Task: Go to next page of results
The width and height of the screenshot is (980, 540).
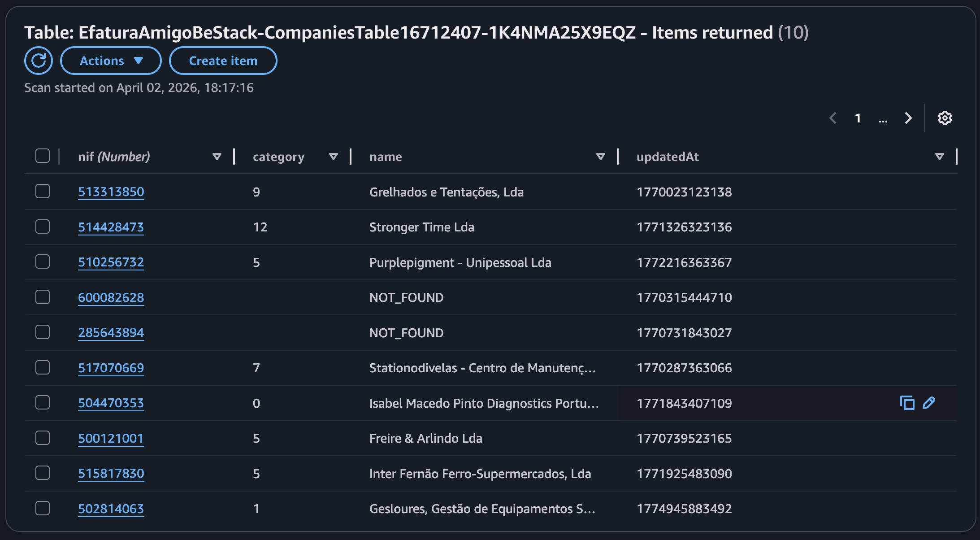Action: coord(908,118)
